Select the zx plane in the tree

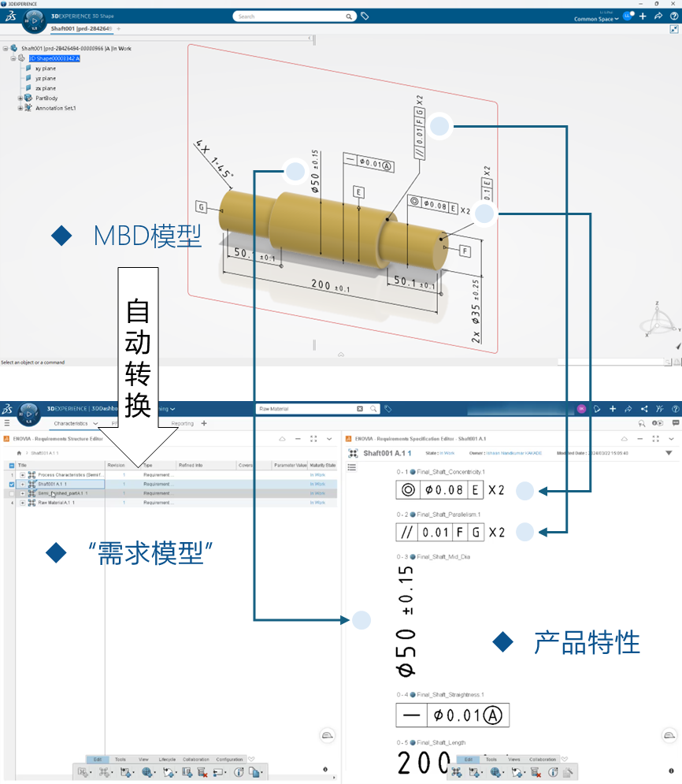(46, 88)
